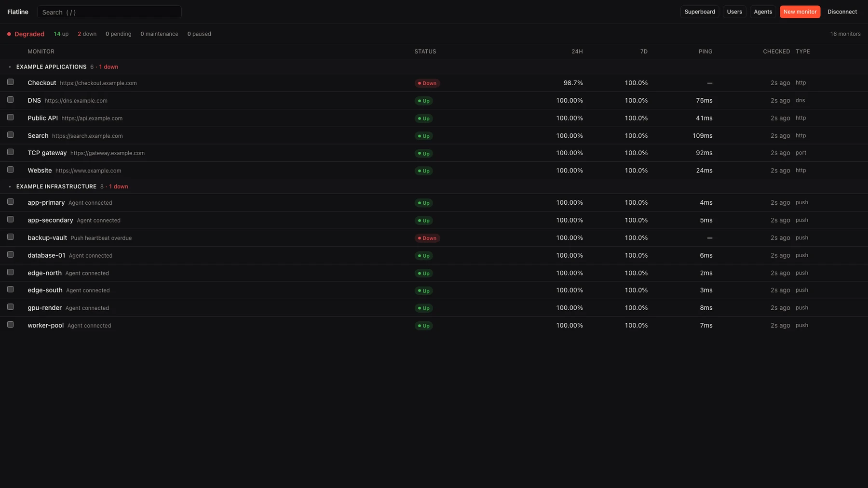Click Disconnect in the top bar
This screenshot has height=488, width=868.
click(x=842, y=12)
